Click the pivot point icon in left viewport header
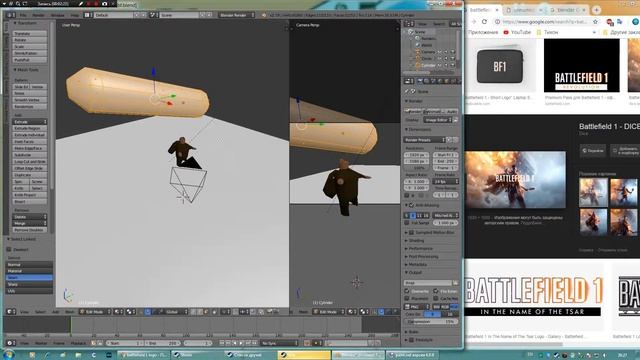The height and width of the screenshot is (360, 640). (131, 312)
